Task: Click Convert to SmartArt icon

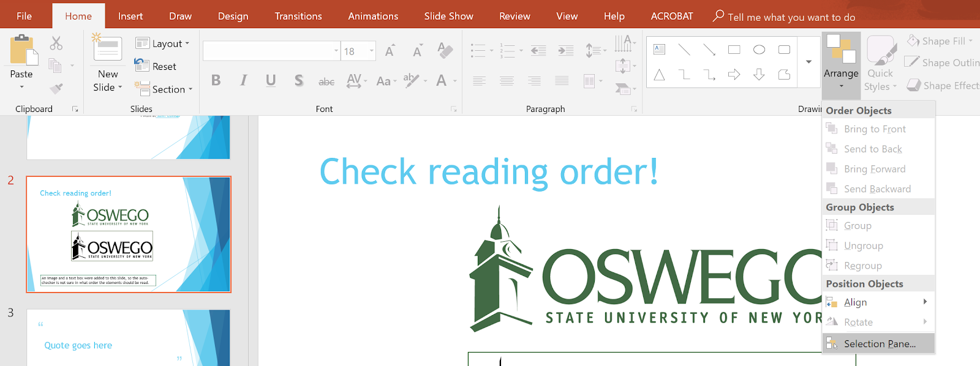Action: (625, 88)
